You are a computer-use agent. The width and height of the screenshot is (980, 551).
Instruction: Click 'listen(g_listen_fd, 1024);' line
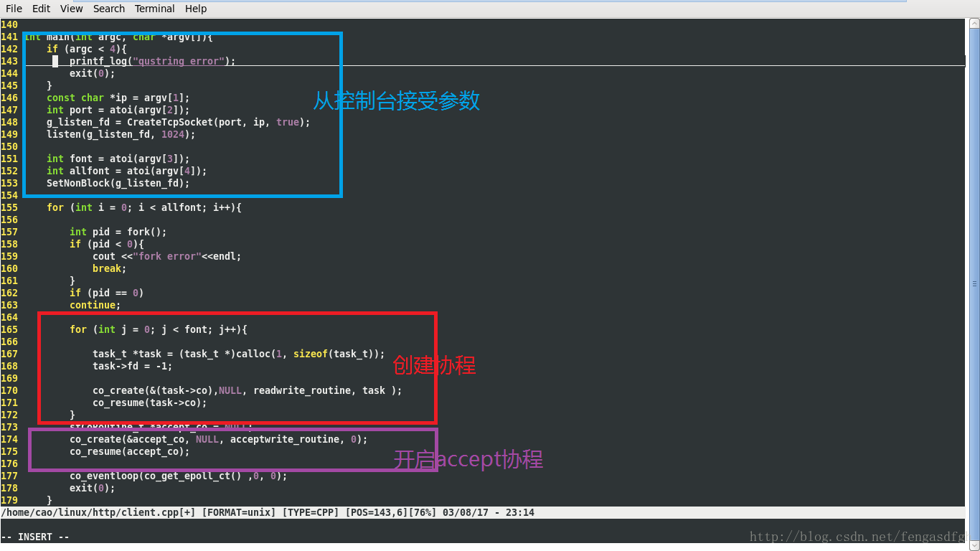(x=121, y=134)
